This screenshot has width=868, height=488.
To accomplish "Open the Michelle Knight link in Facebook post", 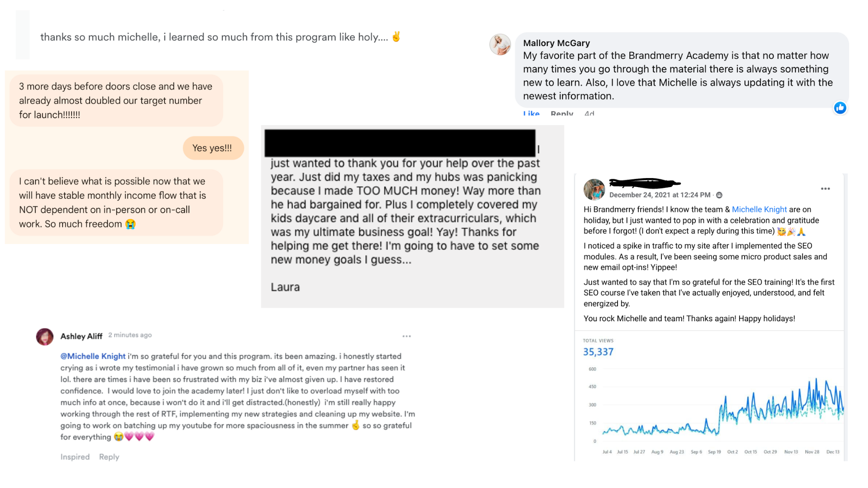I will (x=759, y=209).
